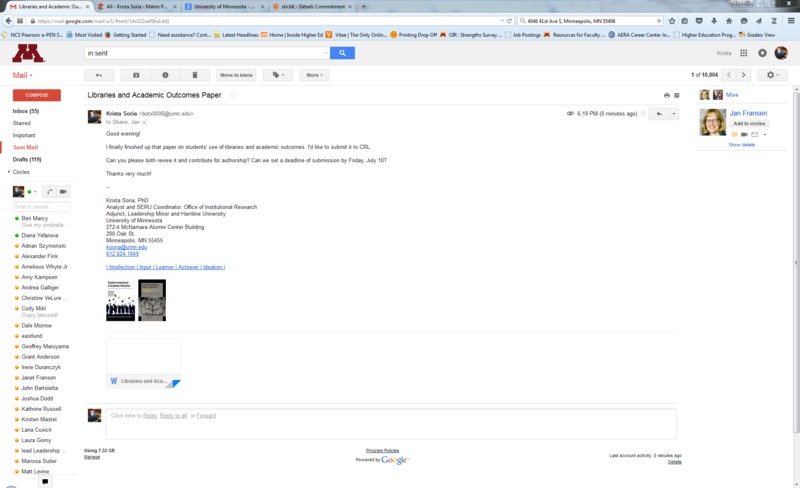The width and height of the screenshot is (800, 488).
Task: Click the red COMPOSE button
Action: [36, 95]
